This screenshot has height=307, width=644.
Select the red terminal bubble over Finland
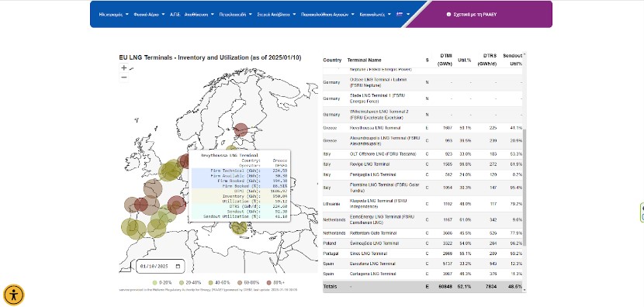(x=241, y=129)
